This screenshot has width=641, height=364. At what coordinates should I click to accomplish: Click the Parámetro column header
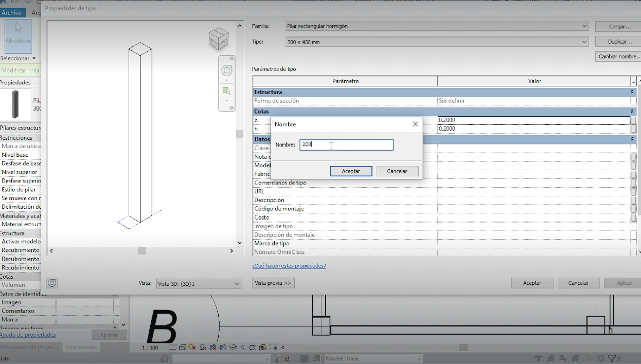pos(345,81)
